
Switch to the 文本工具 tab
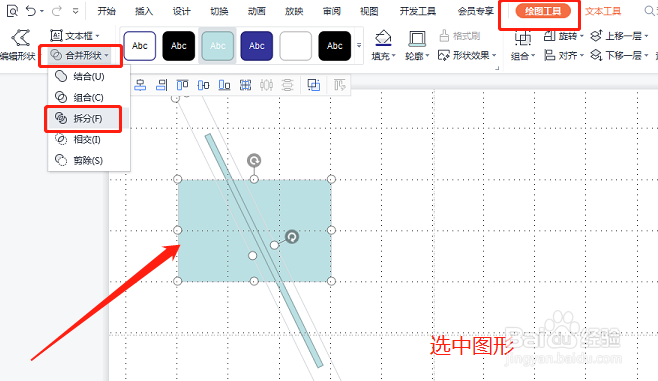click(x=603, y=11)
